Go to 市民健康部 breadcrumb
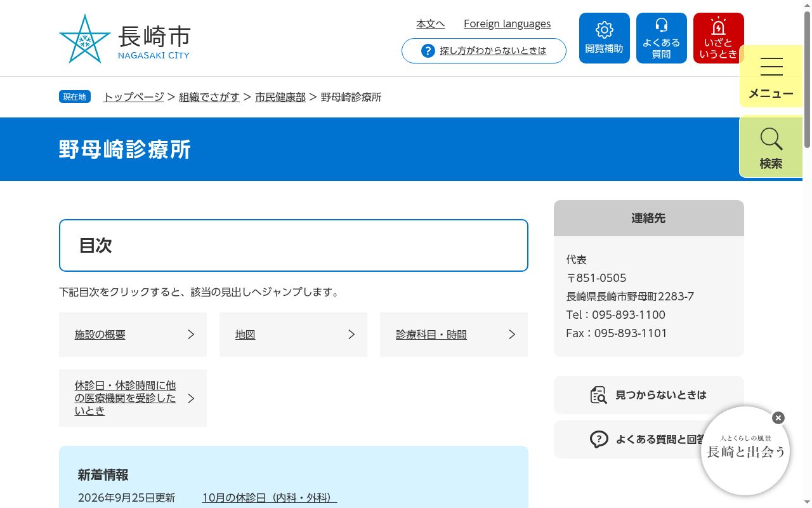This screenshot has width=812, height=508. 280,97
